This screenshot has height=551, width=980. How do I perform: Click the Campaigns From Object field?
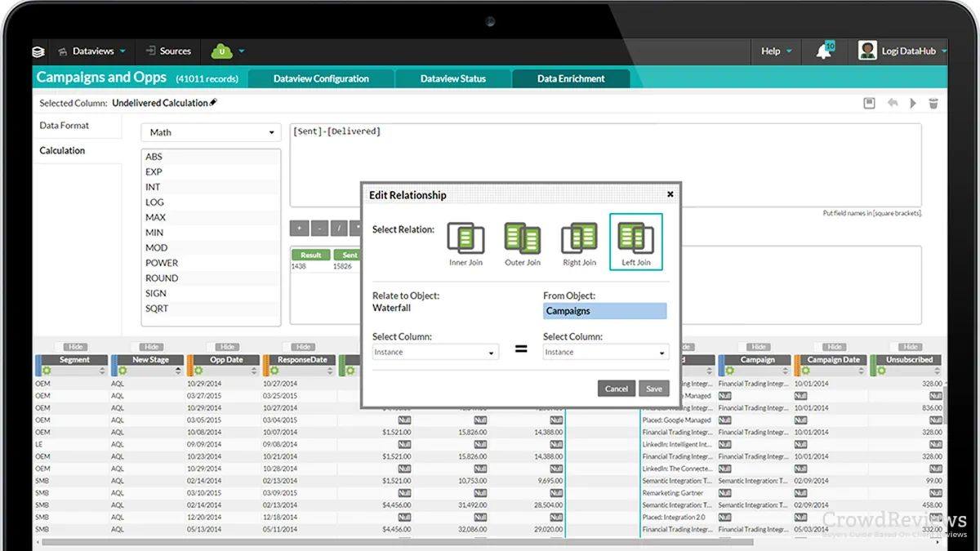pos(604,311)
